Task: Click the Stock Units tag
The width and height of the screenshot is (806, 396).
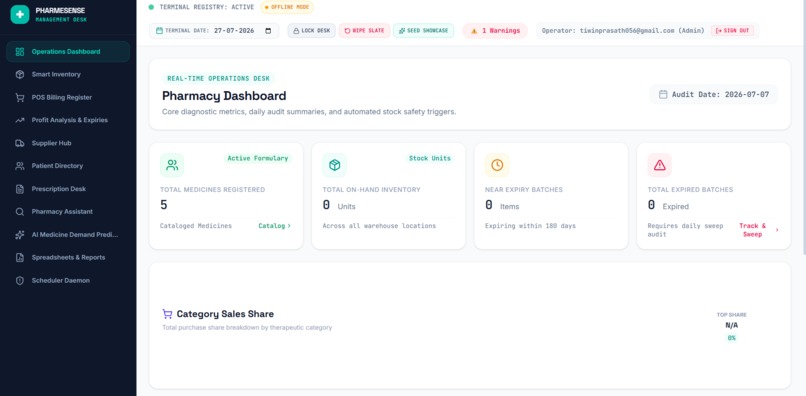Action: click(430, 158)
